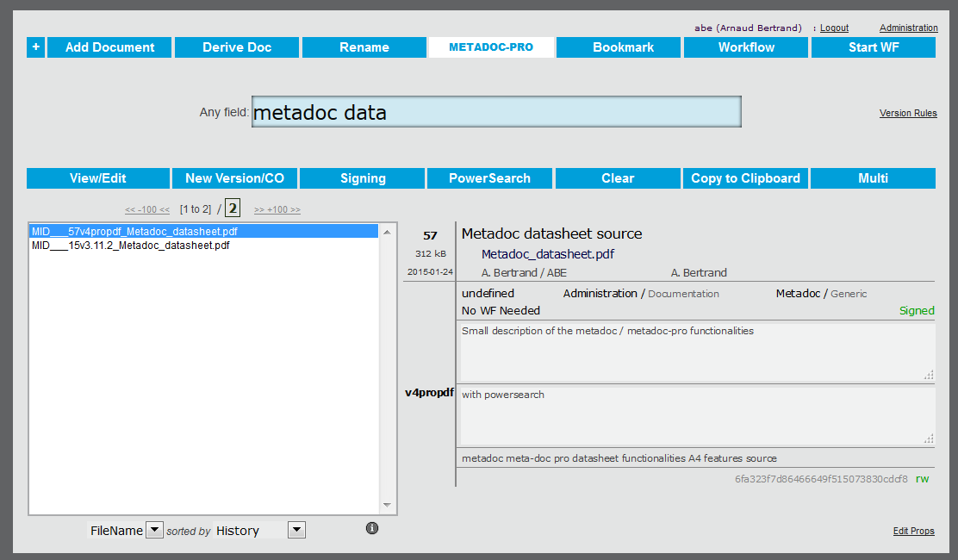958x560 pixels.
Task: Click the Derive Doc button
Action: click(x=236, y=47)
